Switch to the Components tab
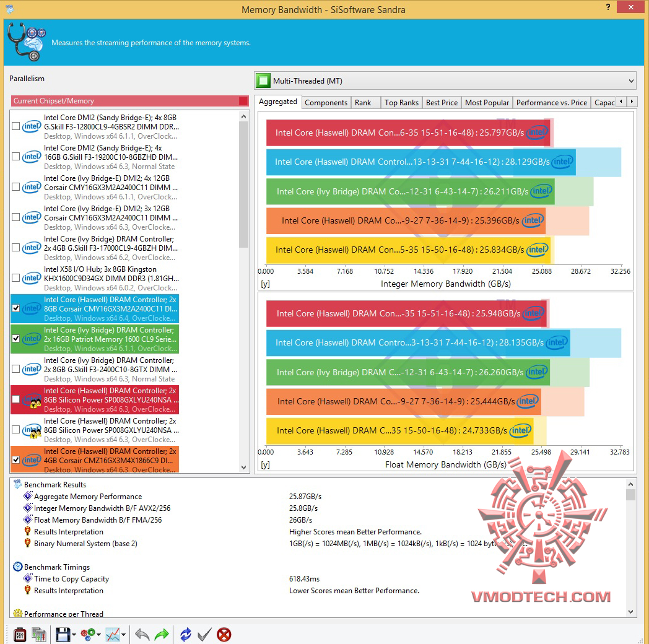 [x=326, y=103]
